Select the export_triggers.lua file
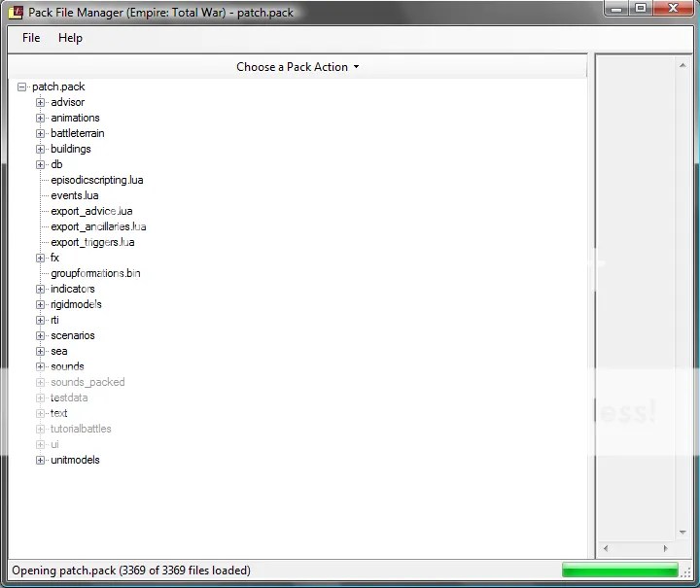The width and height of the screenshot is (700, 588). (92, 242)
